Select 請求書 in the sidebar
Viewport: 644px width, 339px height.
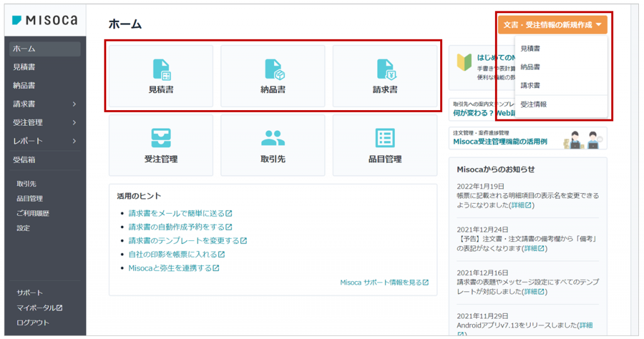tap(25, 104)
